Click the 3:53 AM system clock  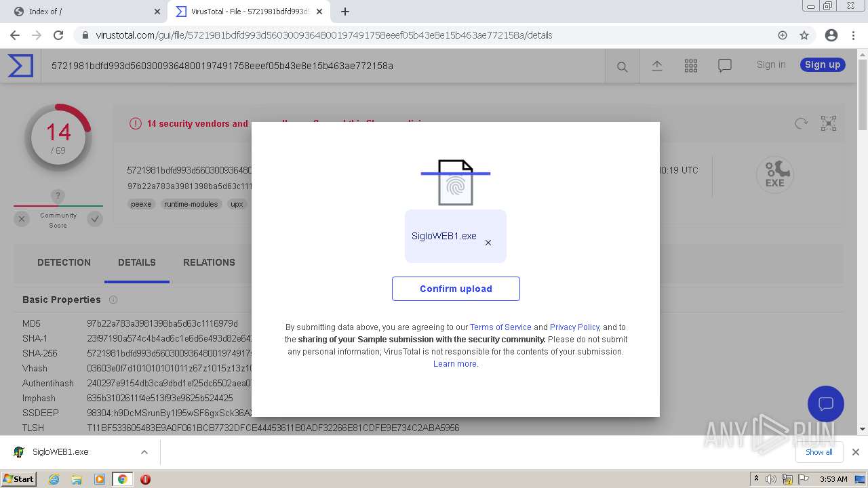tap(833, 479)
